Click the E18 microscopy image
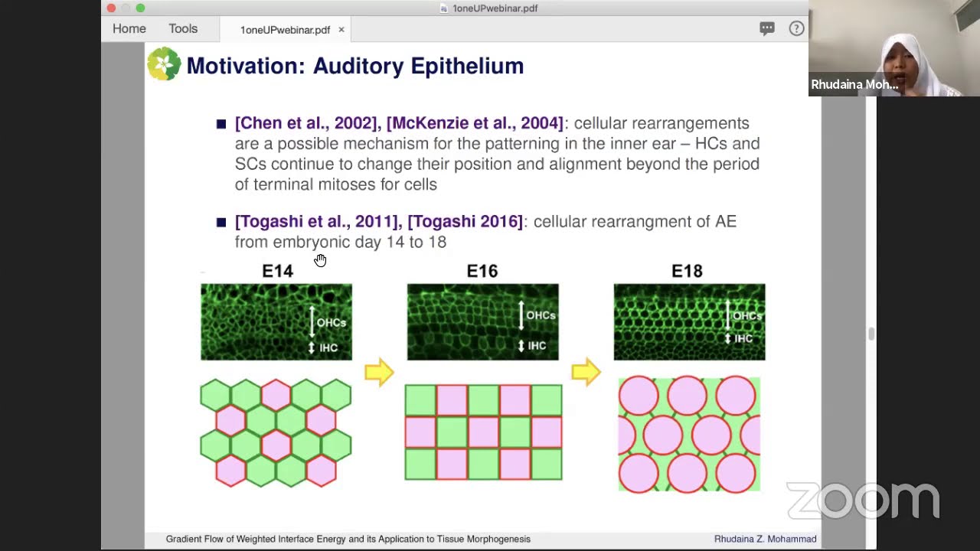980x551 pixels. tap(689, 321)
